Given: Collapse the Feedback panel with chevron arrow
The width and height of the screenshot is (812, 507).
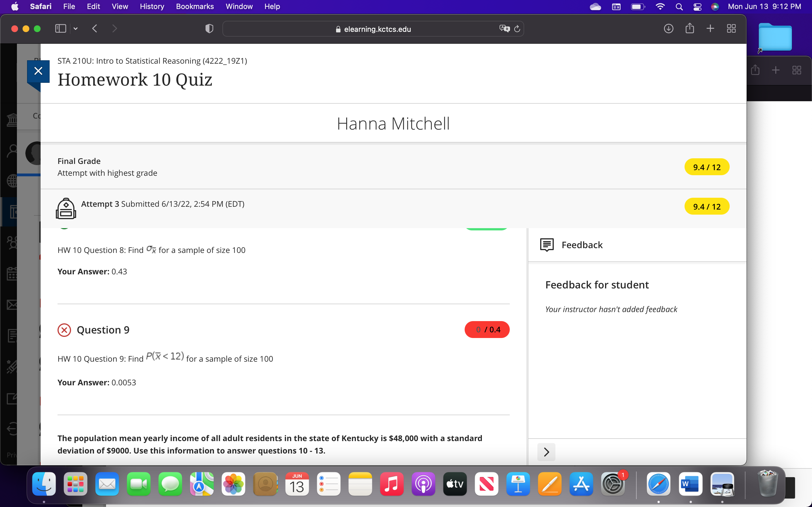Looking at the screenshot, I should pyautogui.click(x=546, y=452).
